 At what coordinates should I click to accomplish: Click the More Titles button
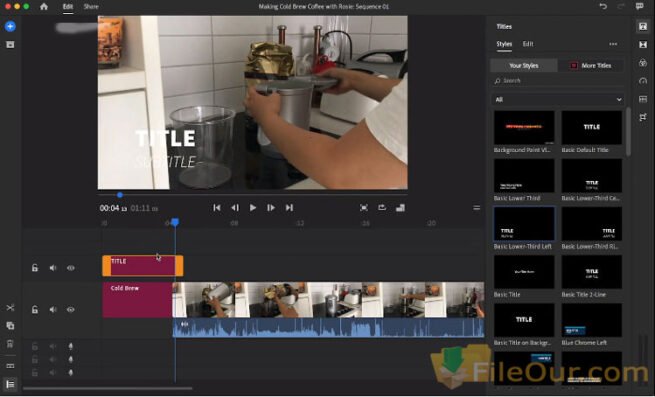pyautogui.click(x=591, y=66)
